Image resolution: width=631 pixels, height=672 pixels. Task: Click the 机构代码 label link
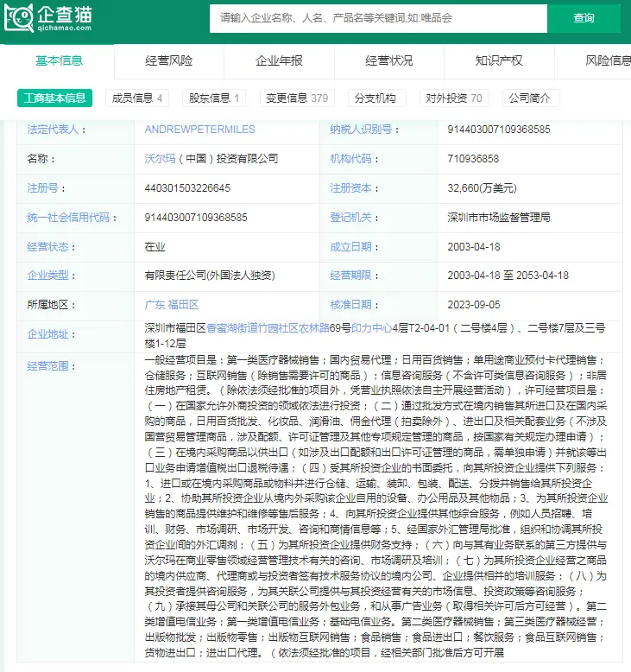[350, 159]
